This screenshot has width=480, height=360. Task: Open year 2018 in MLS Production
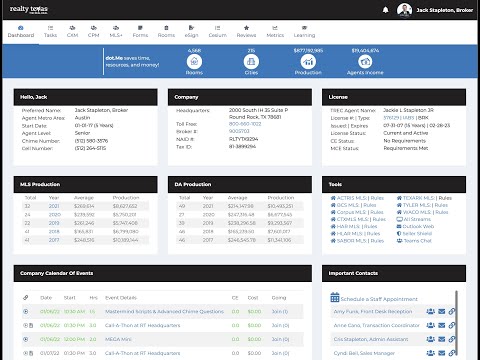click(54, 231)
